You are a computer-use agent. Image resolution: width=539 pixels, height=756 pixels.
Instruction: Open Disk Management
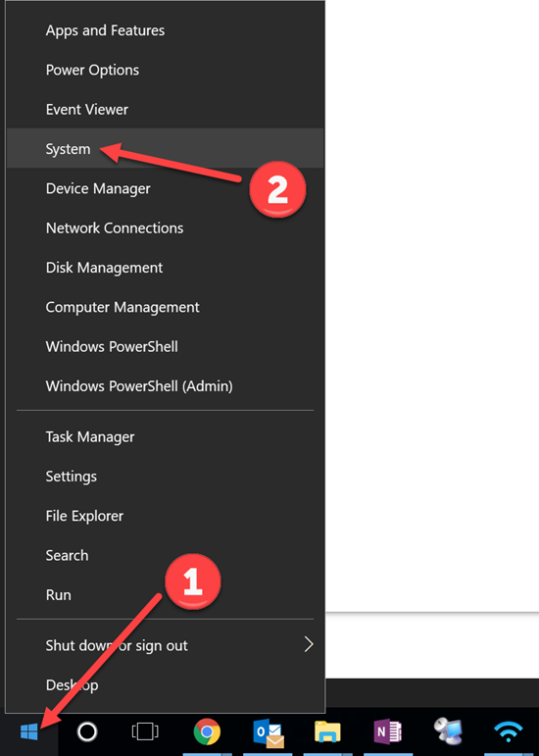click(166, 268)
